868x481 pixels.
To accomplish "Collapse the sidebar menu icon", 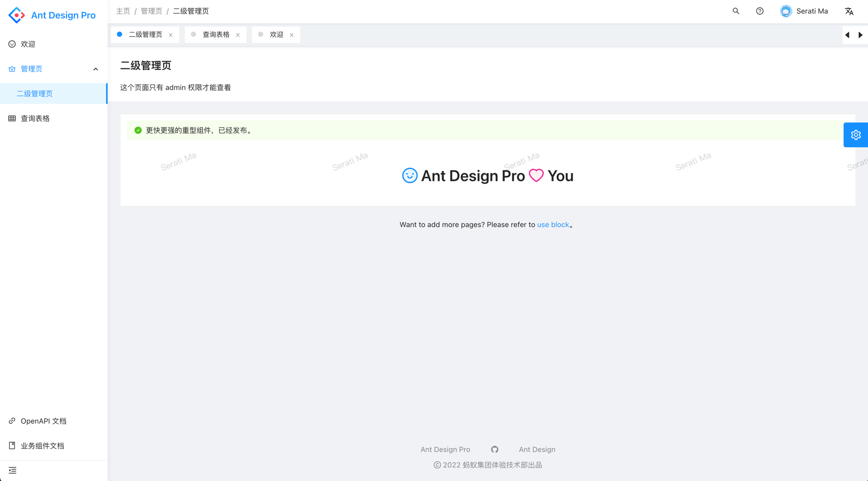I will [12, 470].
